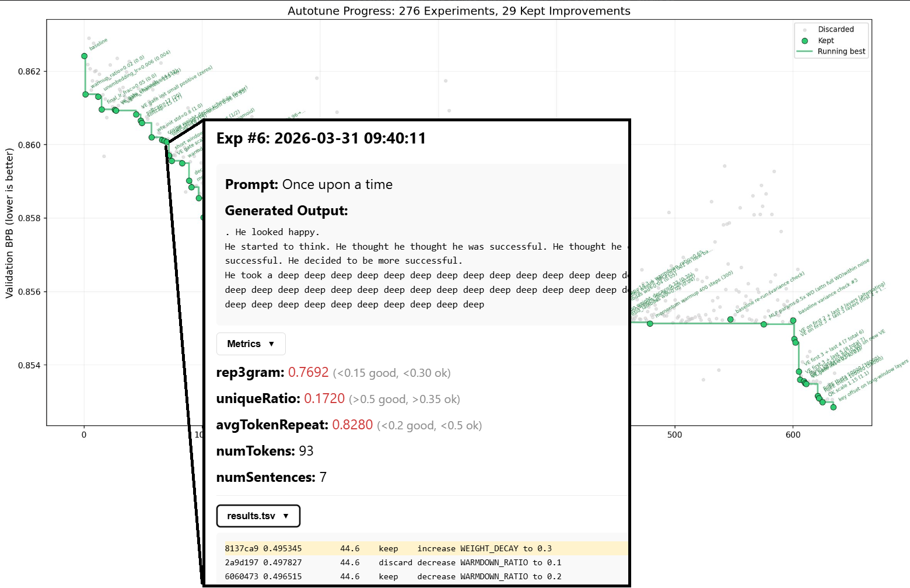The height and width of the screenshot is (588, 910).
Task: Click the kept point labeled warmup_ratio=0.02
Action: tap(85, 94)
